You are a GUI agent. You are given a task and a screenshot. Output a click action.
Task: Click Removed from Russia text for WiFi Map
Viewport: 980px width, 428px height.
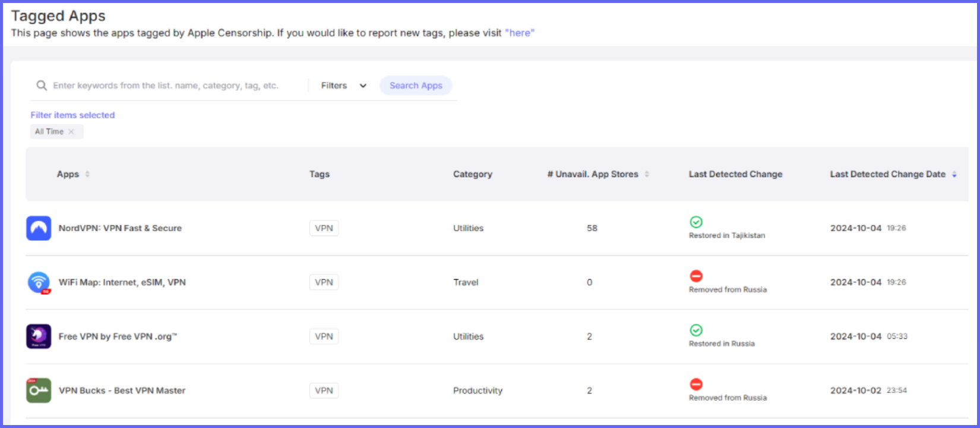(728, 289)
